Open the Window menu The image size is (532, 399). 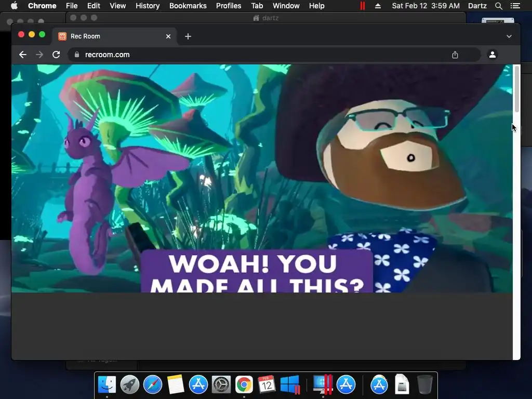[286, 6]
